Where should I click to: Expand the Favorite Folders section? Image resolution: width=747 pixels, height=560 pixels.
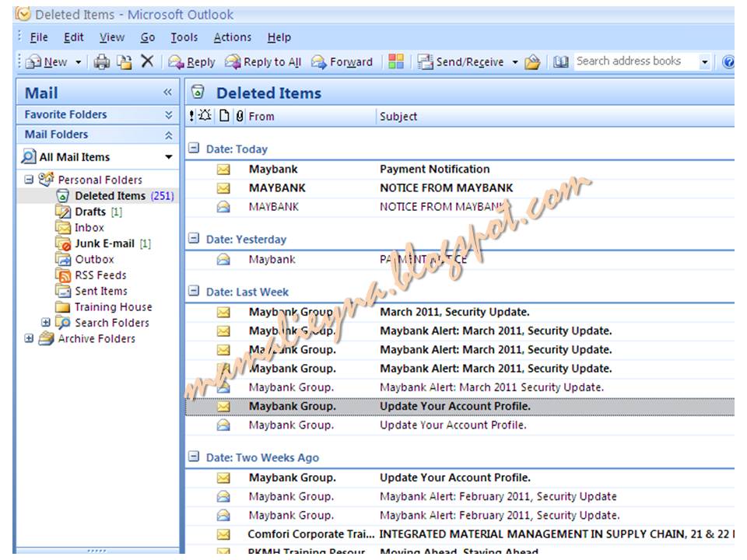pos(169,115)
